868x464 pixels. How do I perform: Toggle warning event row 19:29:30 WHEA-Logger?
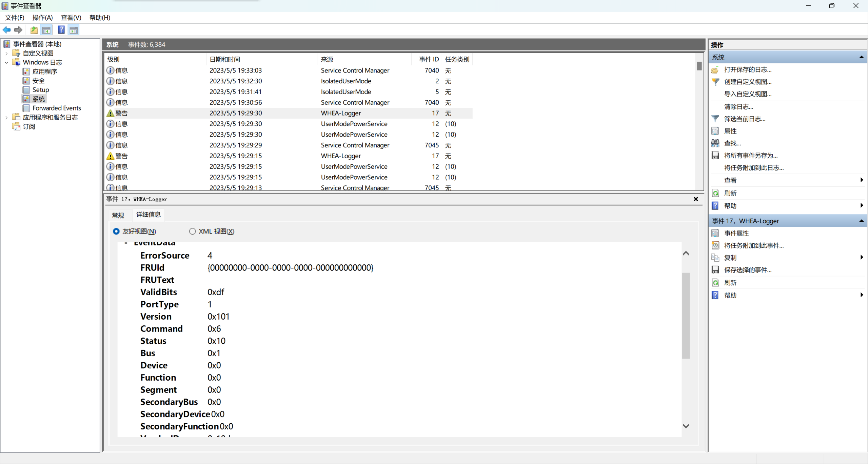(x=287, y=113)
